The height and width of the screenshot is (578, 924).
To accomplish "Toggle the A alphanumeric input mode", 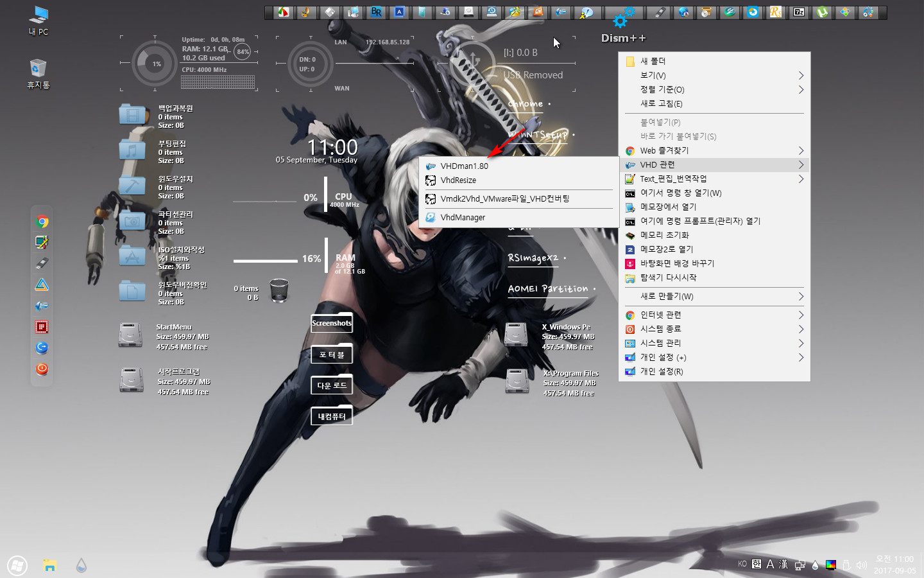I will point(770,564).
